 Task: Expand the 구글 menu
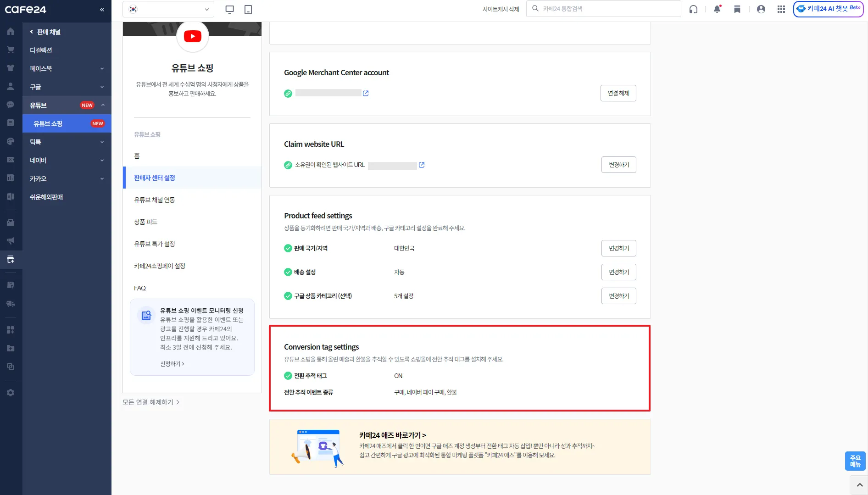[67, 87]
